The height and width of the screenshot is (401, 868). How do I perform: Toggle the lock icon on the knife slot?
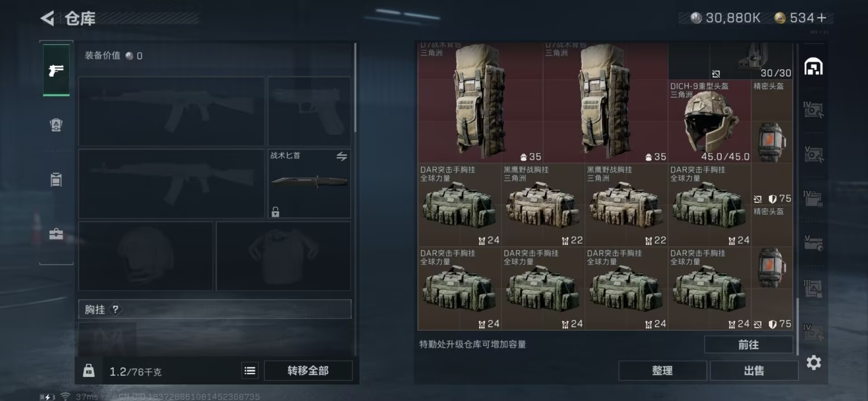point(275,211)
